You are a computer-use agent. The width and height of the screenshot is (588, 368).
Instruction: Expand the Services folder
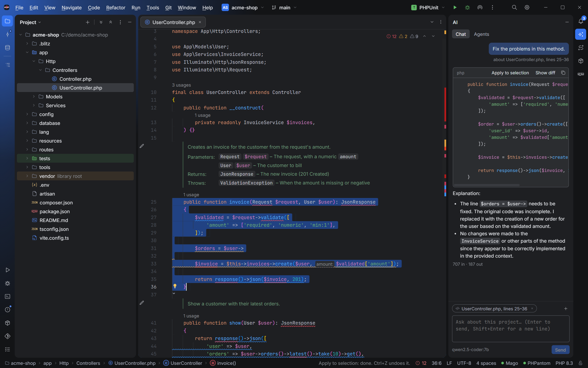(34, 105)
